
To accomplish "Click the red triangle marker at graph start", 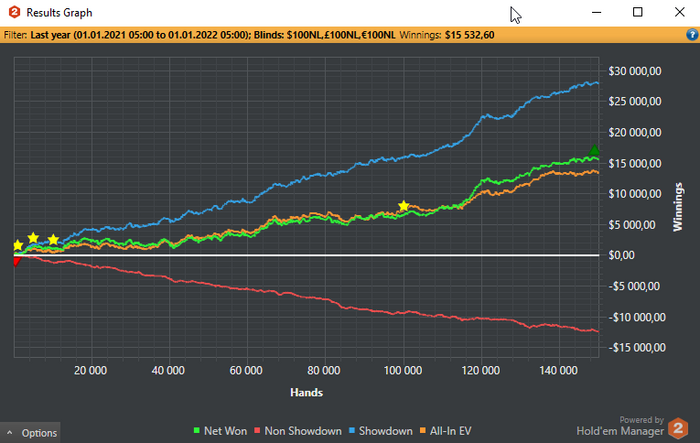I will (17, 261).
